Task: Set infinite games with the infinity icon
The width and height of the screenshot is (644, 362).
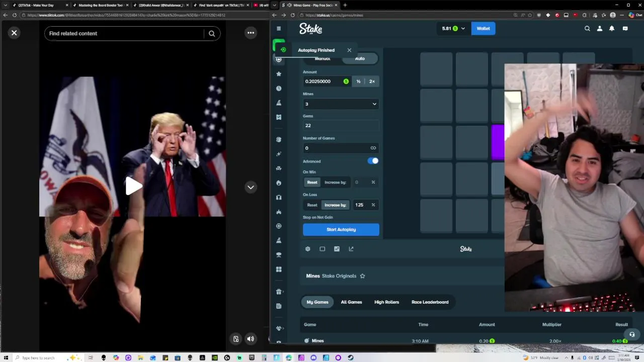Action: (x=373, y=148)
